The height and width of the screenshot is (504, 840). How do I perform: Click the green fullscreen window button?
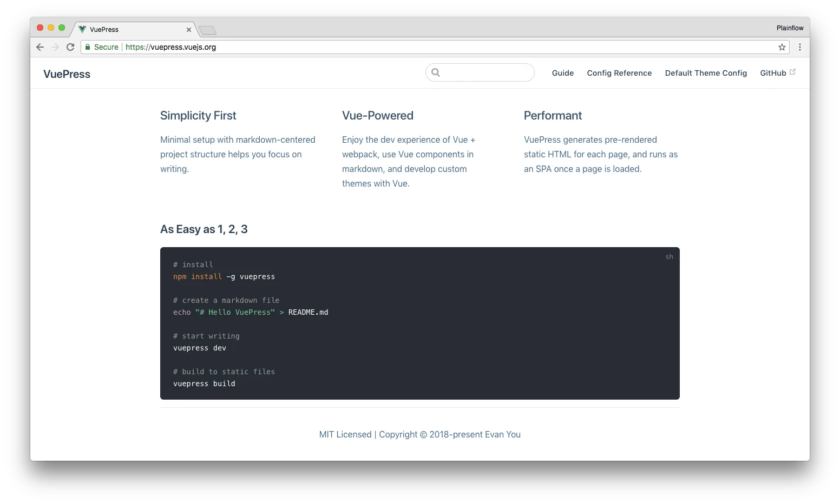click(x=62, y=28)
